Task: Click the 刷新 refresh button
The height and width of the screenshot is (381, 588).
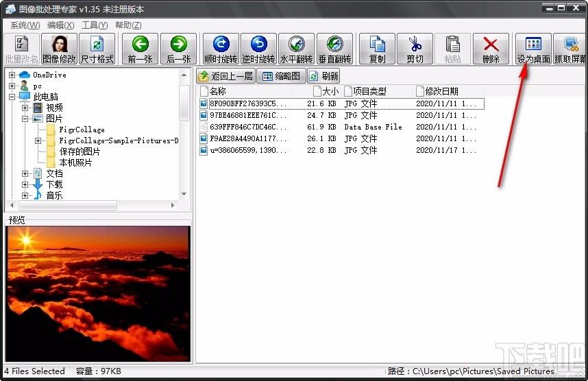Action: [x=323, y=76]
